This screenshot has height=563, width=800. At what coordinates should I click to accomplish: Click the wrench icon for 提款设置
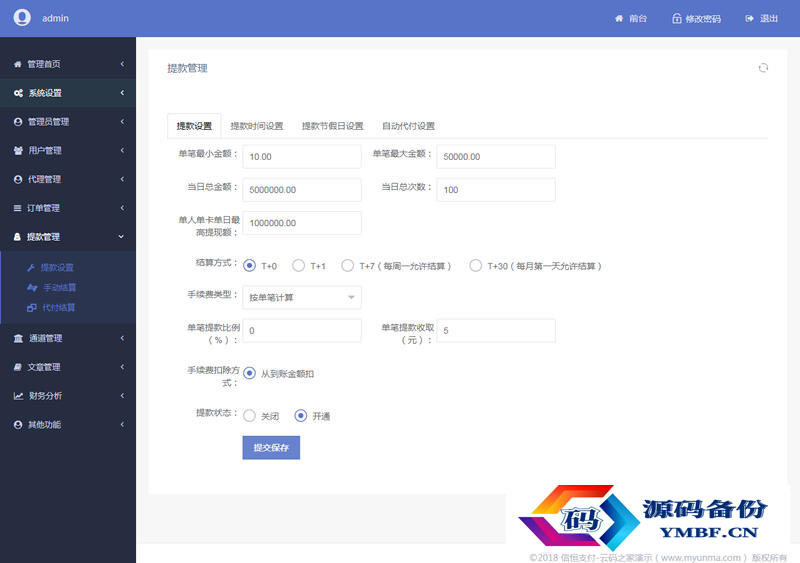click(x=31, y=267)
